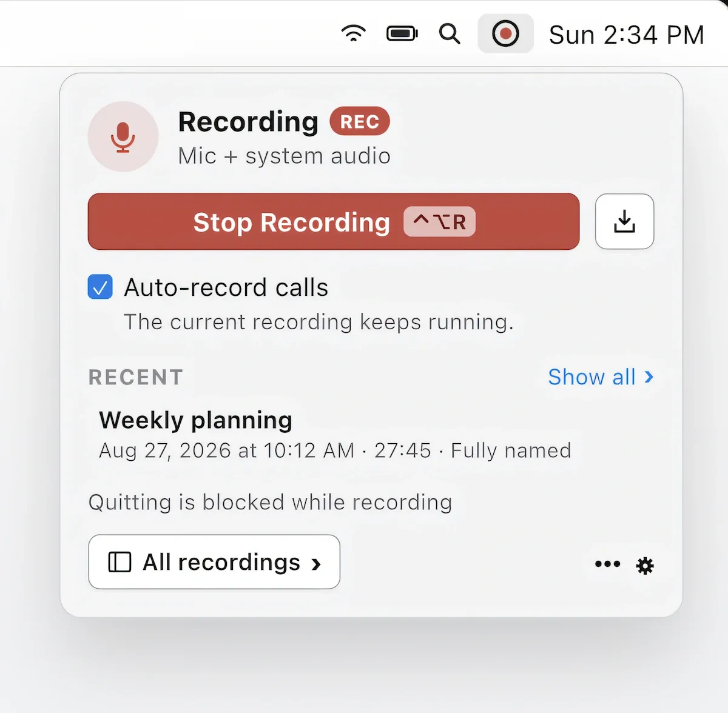Open Spotlight search in the menu bar
Image resolution: width=728 pixels, height=713 pixels.
point(450,34)
